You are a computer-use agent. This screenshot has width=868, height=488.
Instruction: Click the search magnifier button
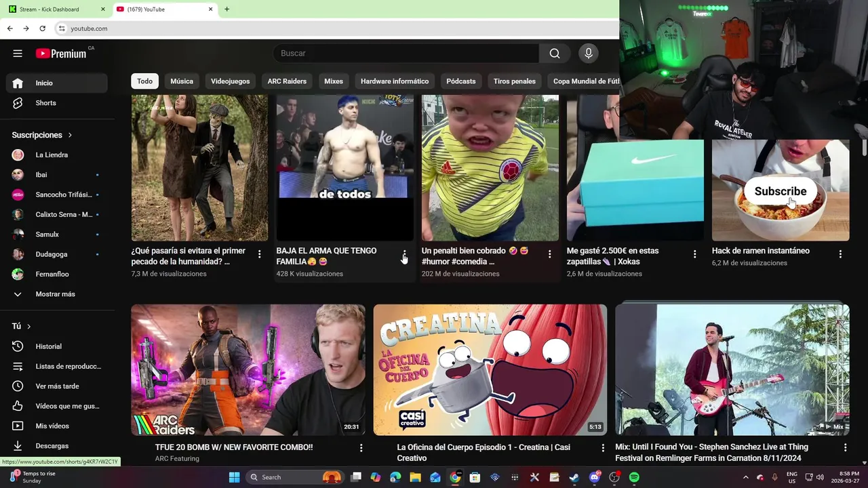coord(555,54)
